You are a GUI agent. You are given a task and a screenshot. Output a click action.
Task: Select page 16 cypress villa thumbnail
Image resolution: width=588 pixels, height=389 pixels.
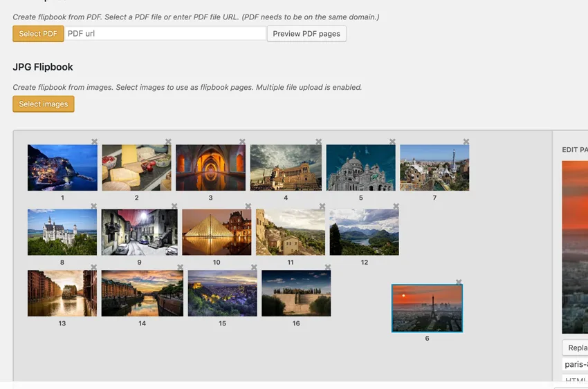pyautogui.click(x=296, y=293)
